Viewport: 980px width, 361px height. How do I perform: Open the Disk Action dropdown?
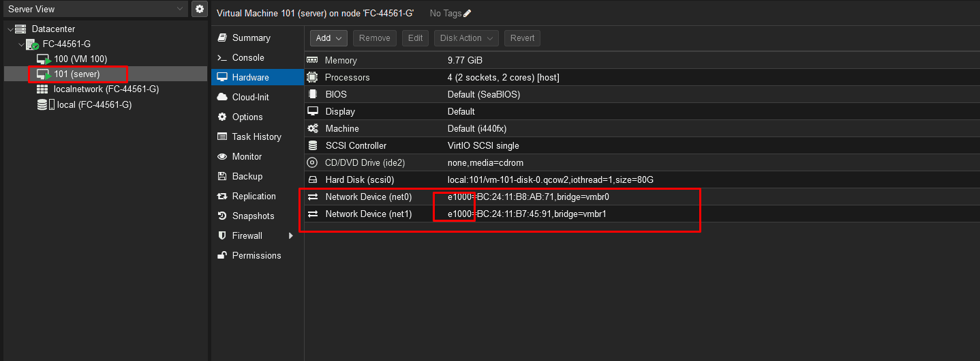pyautogui.click(x=467, y=38)
